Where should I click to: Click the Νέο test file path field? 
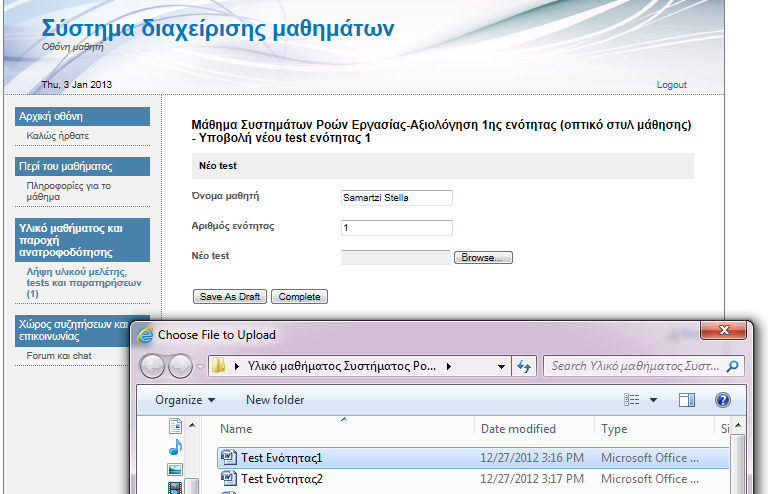(396, 258)
